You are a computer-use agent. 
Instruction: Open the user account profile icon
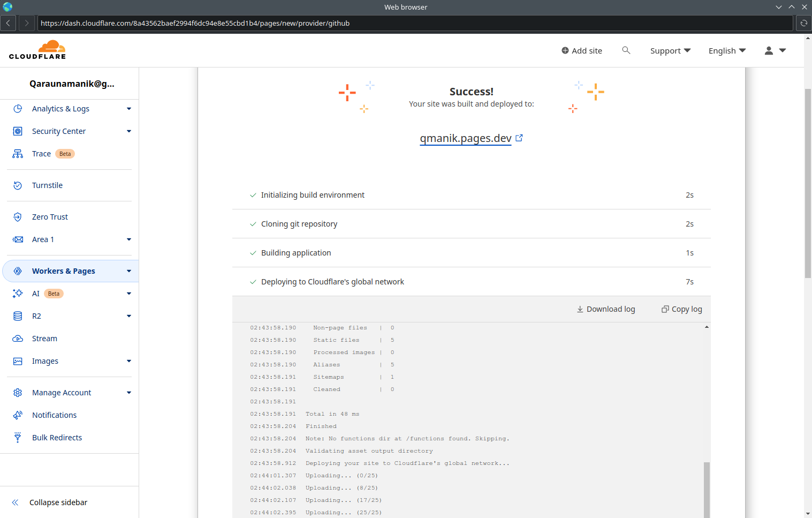click(x=769, y=50)
